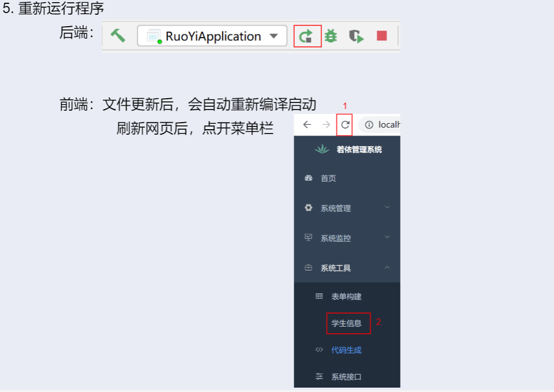The height and width of the screenshot is (392, 554).
Task: Click the gear icon beside 系统管理
Action: [308, 208]
